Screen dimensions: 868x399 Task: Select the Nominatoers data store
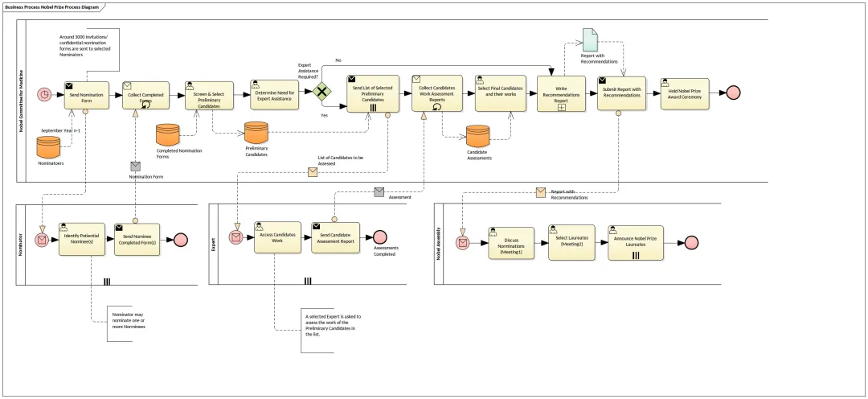click(x=47, y=146)
